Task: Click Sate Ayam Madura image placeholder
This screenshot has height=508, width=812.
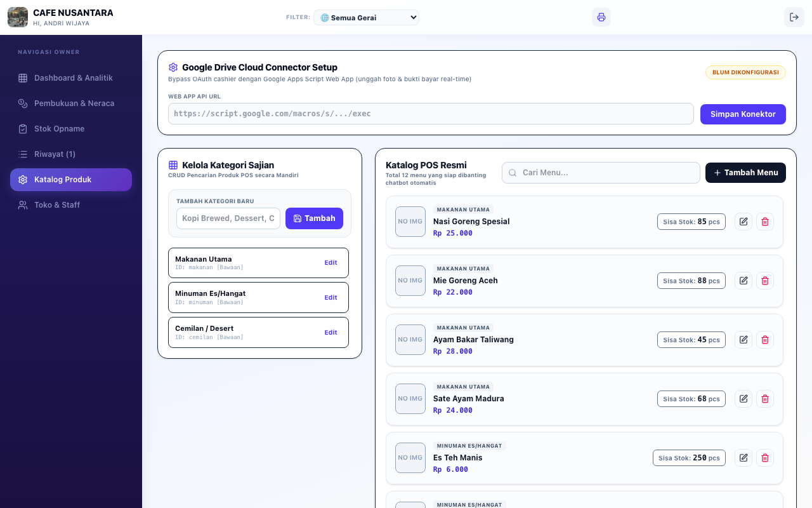Action: (410, 399)
